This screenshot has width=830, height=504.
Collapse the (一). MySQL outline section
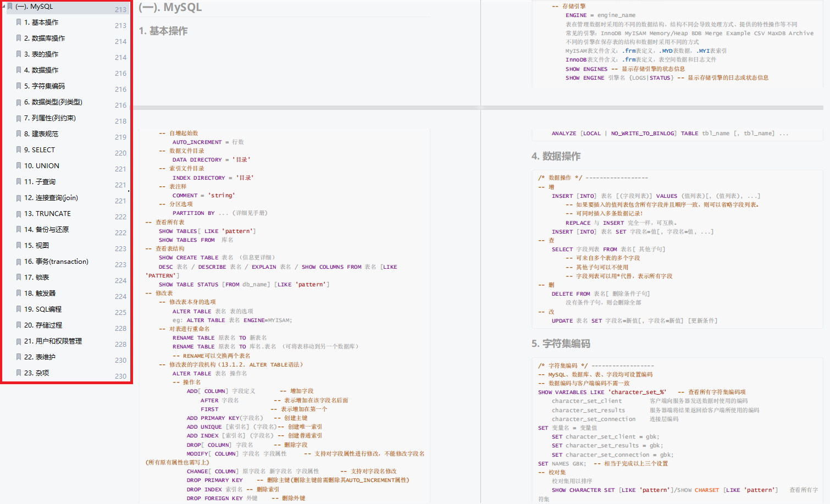pyautogui.click(x=4, y=7)
